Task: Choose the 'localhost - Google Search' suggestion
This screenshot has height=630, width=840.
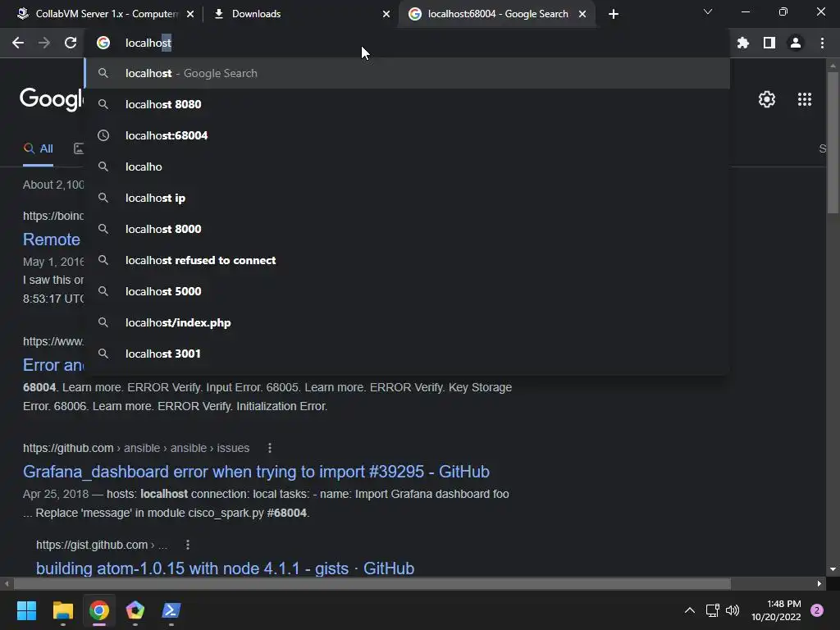Action: [407, 73]
